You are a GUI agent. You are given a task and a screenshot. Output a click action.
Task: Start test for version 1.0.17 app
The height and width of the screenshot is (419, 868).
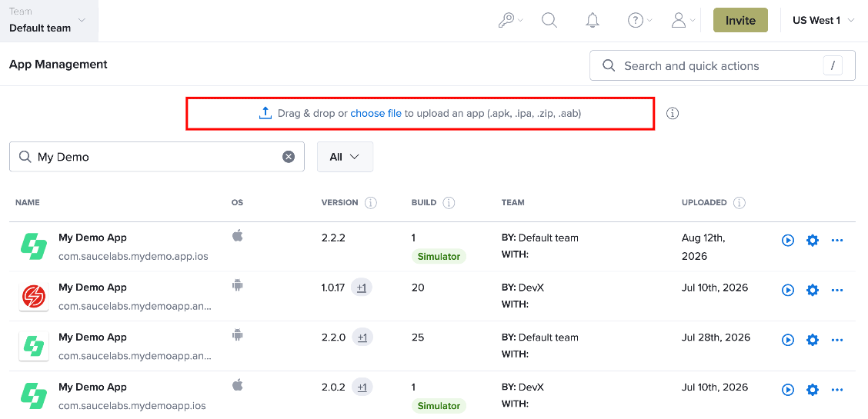click(788, 290)
